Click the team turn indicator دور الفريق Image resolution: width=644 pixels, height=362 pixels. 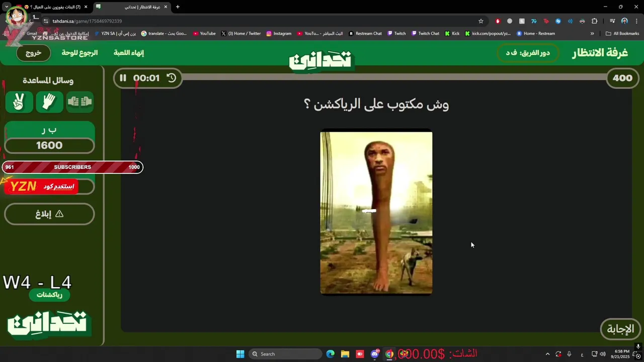[528, 53]
